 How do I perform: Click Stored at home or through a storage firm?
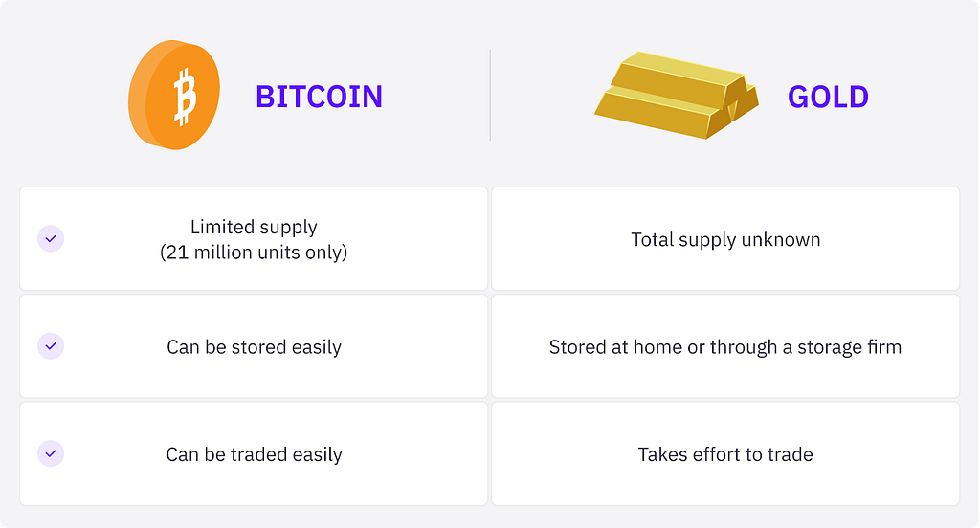(725, 347)
